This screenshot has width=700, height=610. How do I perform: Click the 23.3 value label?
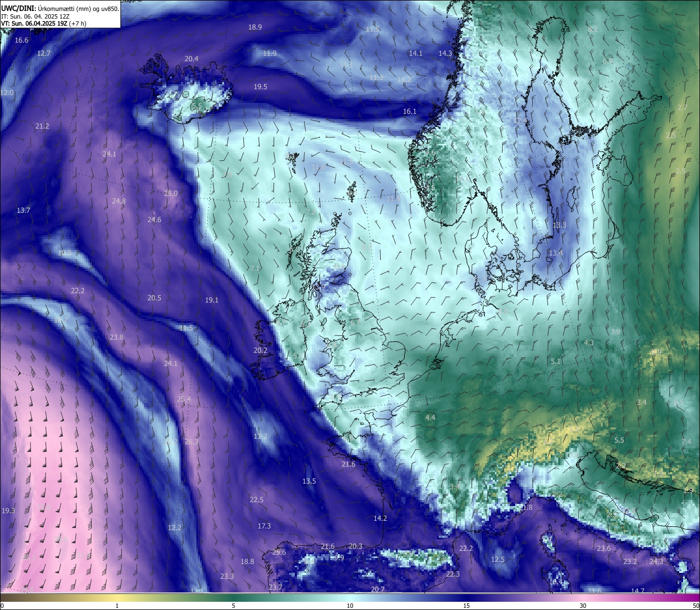point(227,576)
